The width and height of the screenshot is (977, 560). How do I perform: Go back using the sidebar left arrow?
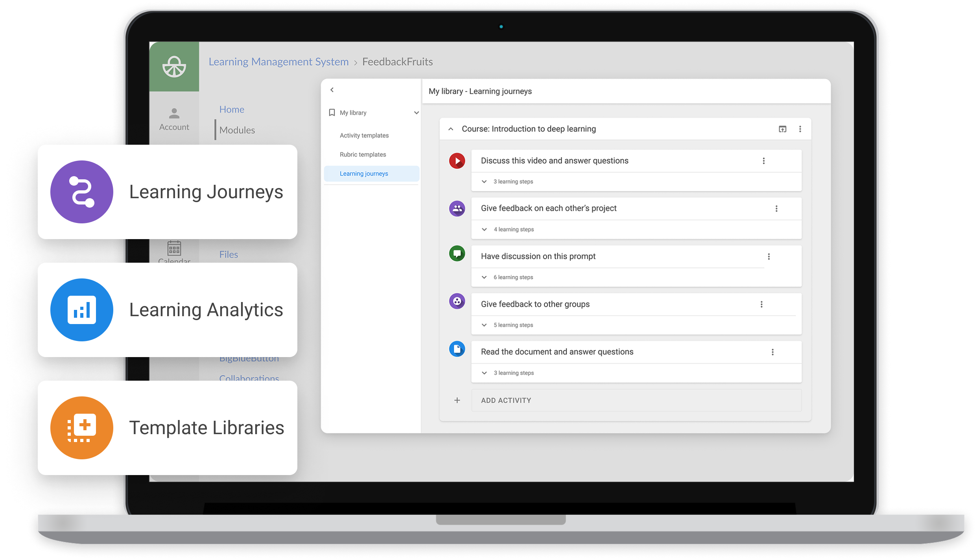tap(332, 90)
